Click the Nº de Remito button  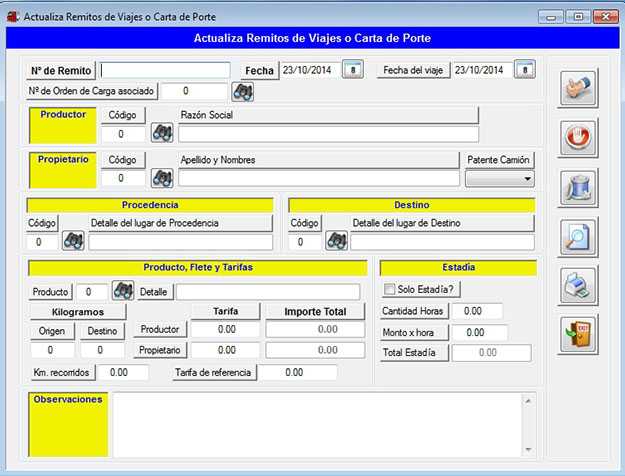coord(61,71)
